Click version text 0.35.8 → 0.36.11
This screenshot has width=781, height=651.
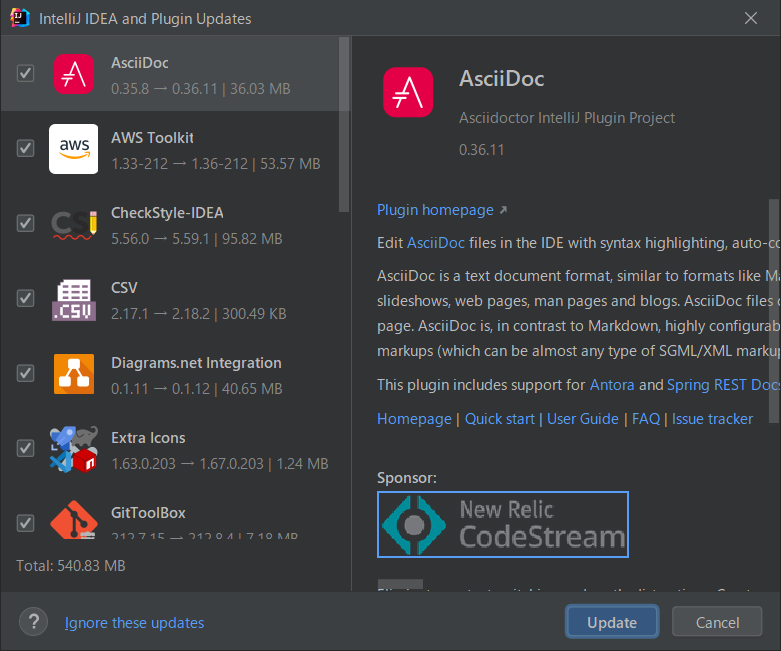pyautogui.click(x=164, y=89)
